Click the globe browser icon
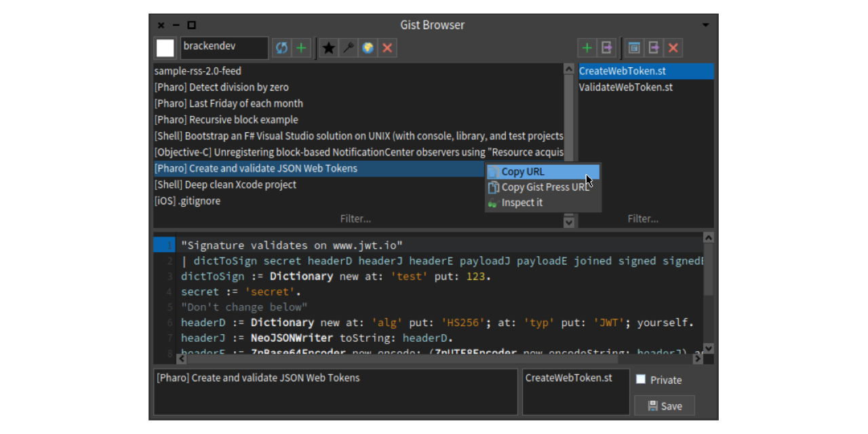Screen dimensions: 868x434 pyautogui.click(x=368, y=48)
